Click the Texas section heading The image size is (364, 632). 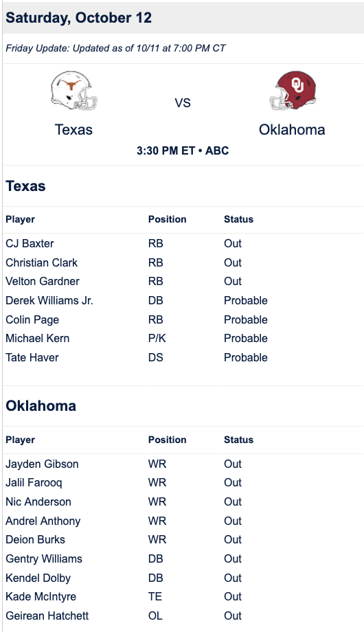(25, 186)
